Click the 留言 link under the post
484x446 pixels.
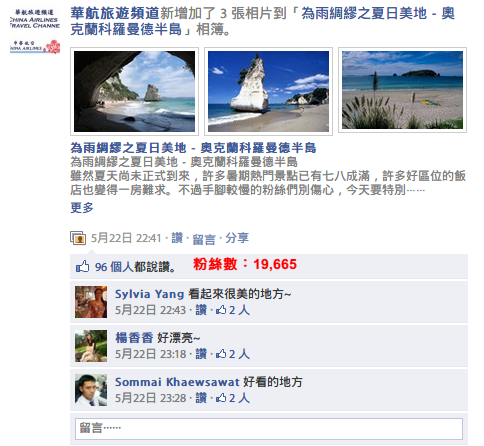(x=204, y=239)
